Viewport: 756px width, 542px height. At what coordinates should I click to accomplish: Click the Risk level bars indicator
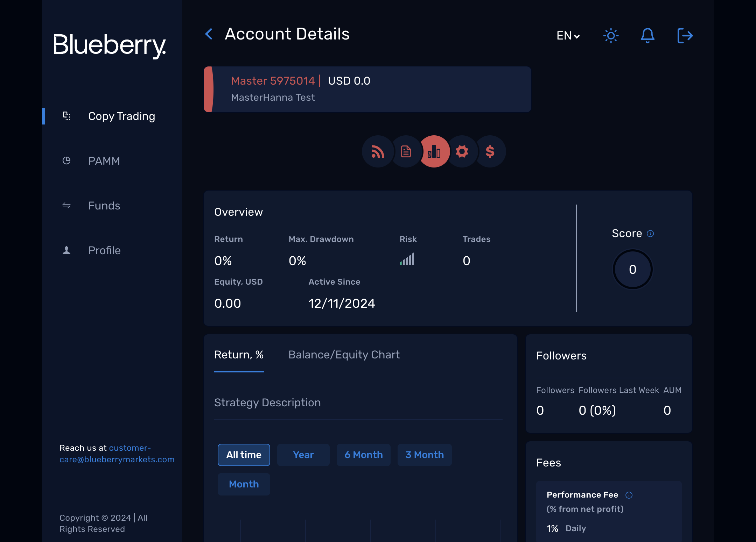point(407,259)
